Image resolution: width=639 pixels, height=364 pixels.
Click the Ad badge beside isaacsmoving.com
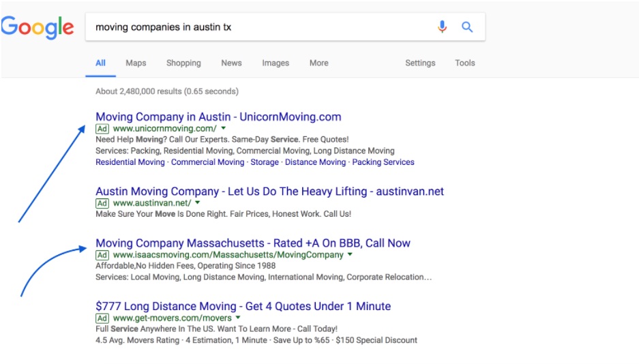[x=102, y=255]
